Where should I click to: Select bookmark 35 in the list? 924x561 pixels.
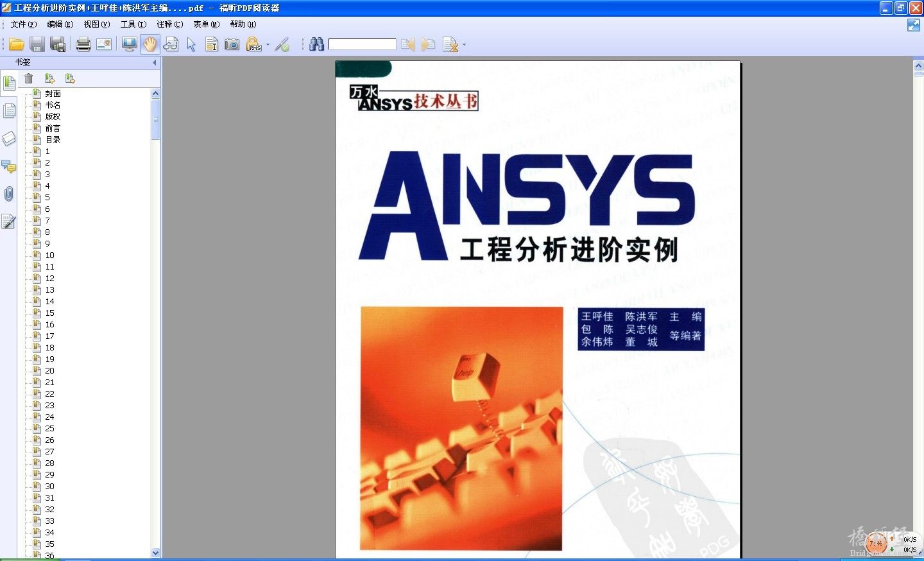50,544
